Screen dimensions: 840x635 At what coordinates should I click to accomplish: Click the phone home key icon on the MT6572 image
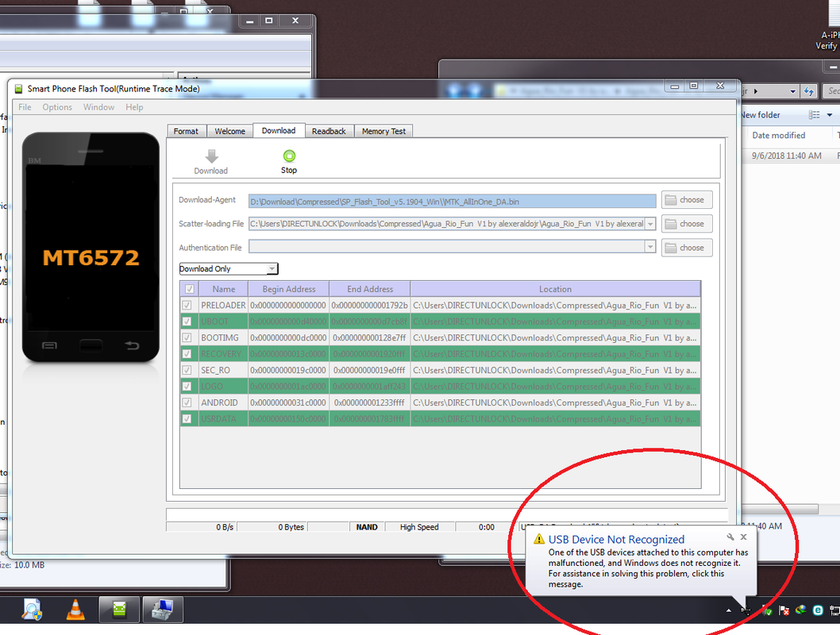pos(91,345)
